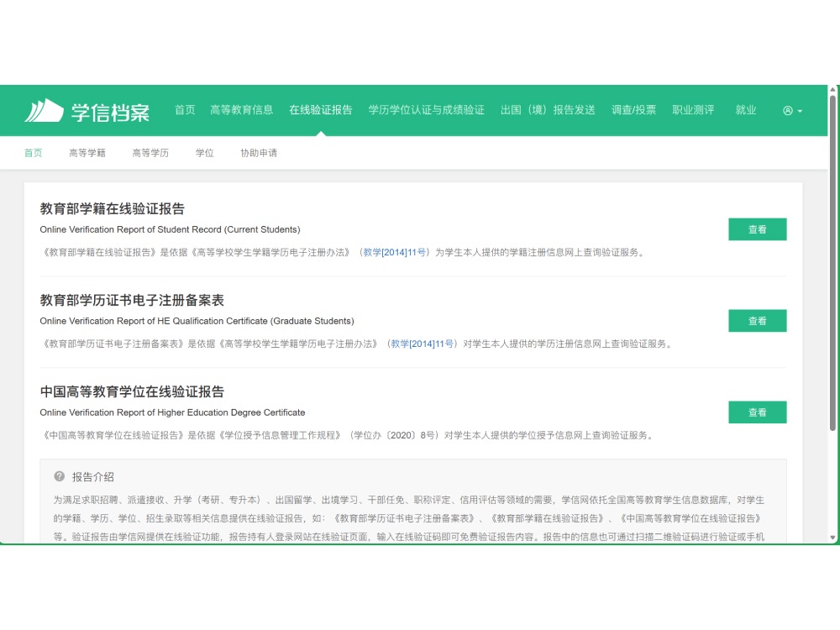Open 职业测评 menu item
This screenshot has width=840, height=630.
(693, 110)
